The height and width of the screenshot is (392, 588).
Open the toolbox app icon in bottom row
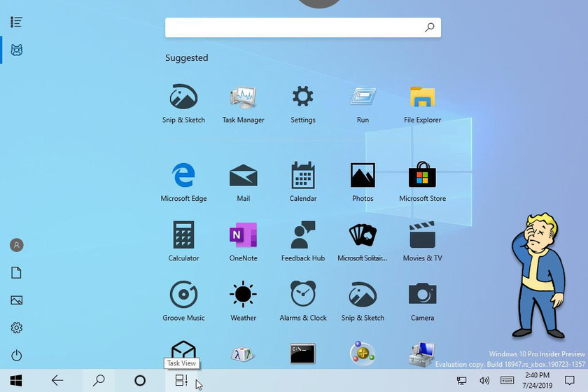tap(422, 353)
